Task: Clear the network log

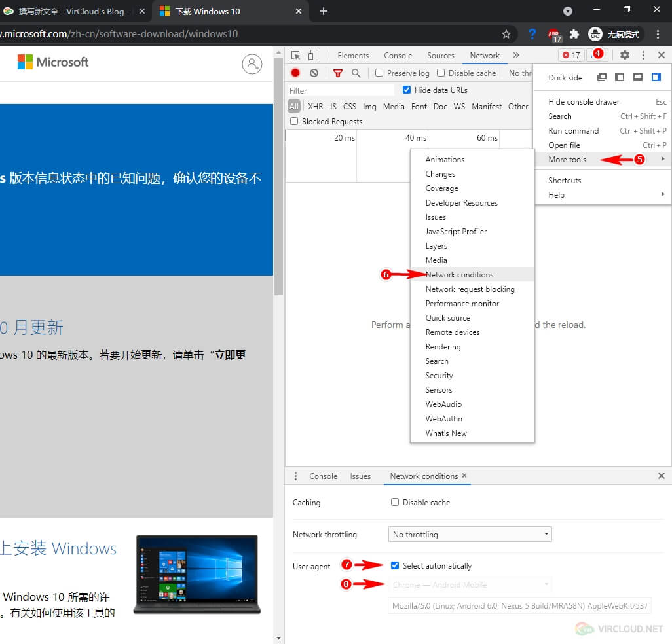Action: pos(314,73)
